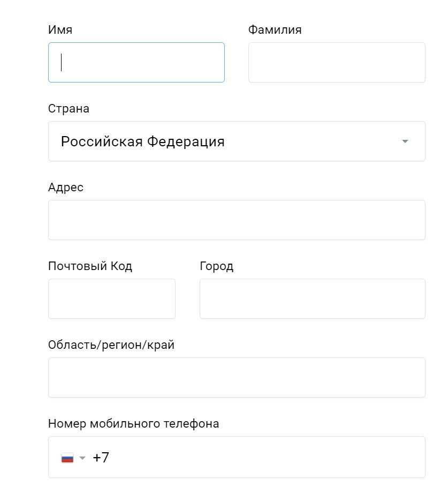Click the Номер мобильного телефона label
Viewport: 448px width, 486px height.
pos(133,424)
